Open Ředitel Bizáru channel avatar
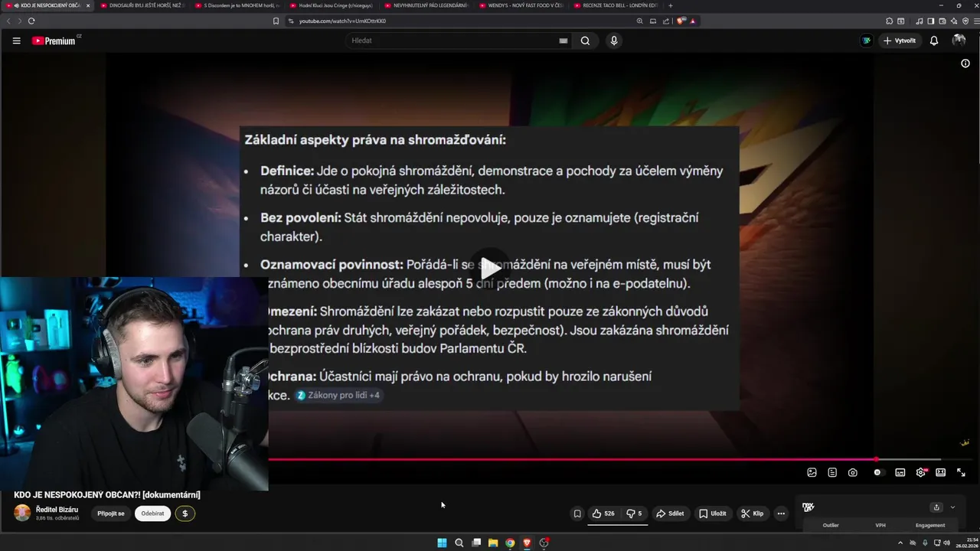This screenshot has width=980, height=551. [22, 513]
